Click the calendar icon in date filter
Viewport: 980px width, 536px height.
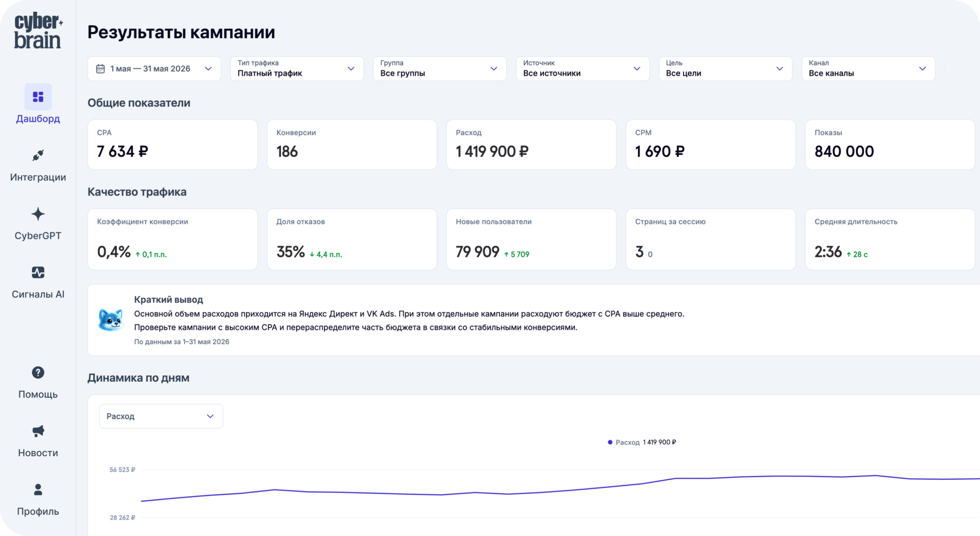click(100, 69)
